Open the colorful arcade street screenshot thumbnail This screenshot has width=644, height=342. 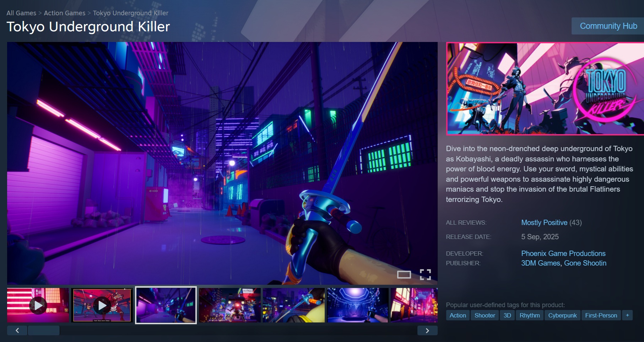coord(230,305)
